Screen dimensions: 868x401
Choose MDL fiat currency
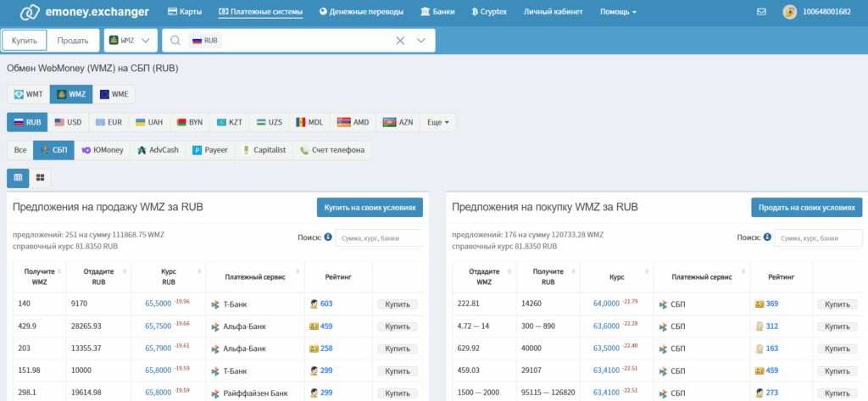[309, 122]
